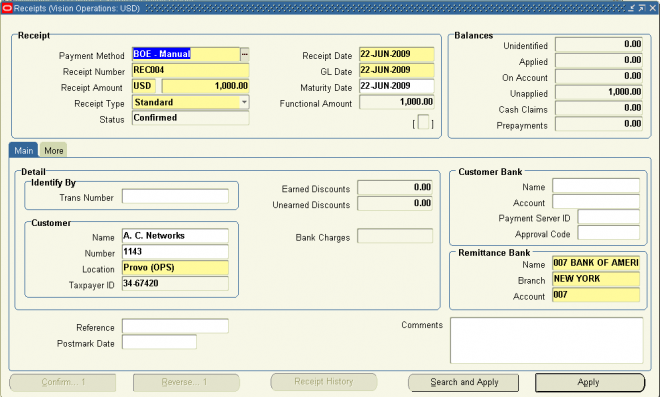
Task: Click the Bank Charges field
Action: point(395,236)
